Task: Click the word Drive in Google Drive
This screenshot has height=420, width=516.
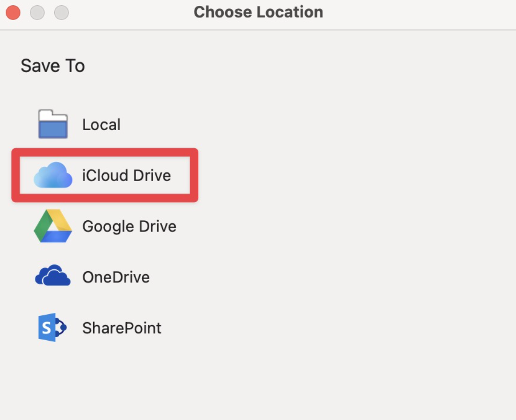Action: coord(158,227)
